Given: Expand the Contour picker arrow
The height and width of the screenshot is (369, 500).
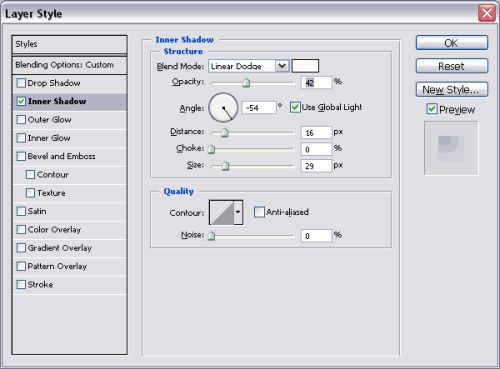Looking at the screenshot, I should pyautogui.click(x=238, y=212).
